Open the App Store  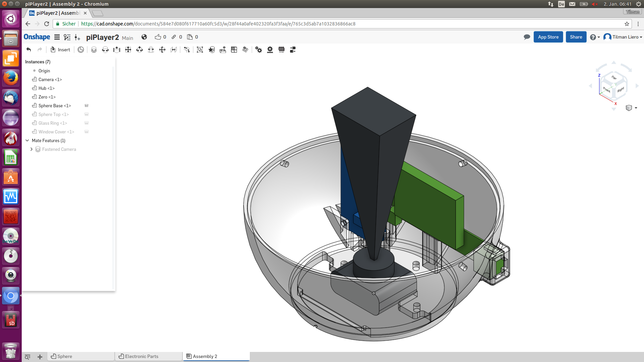(x=548, y=37)
